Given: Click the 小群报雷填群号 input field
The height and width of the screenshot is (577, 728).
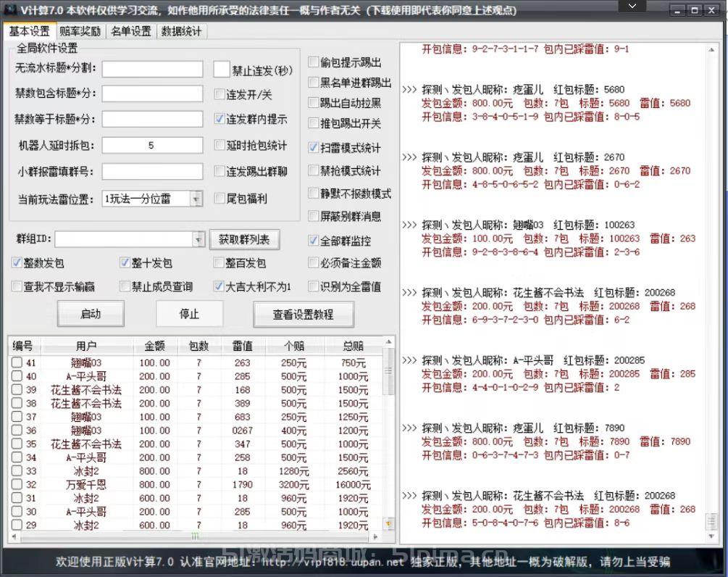Looking at the screenshot, I should click(x=152, y=171).
